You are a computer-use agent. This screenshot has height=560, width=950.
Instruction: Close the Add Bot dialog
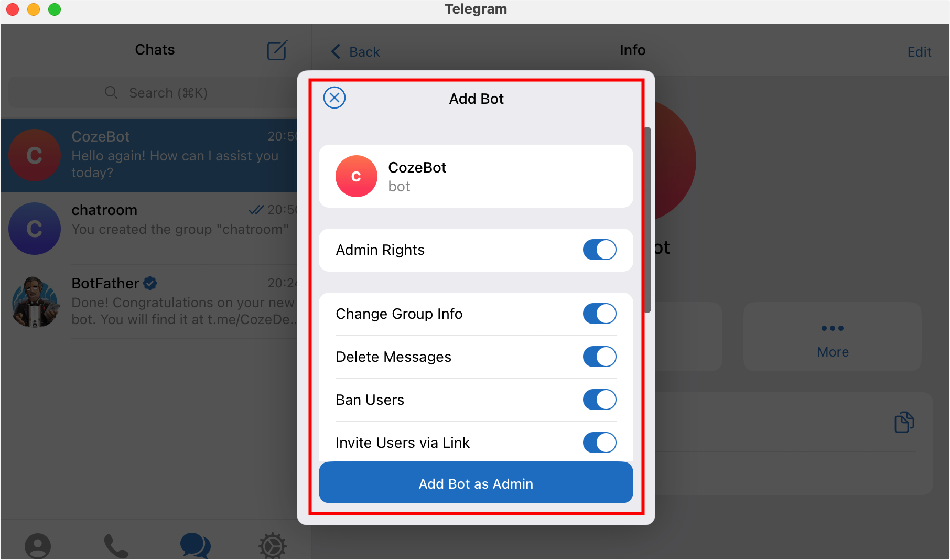(334, 98)
